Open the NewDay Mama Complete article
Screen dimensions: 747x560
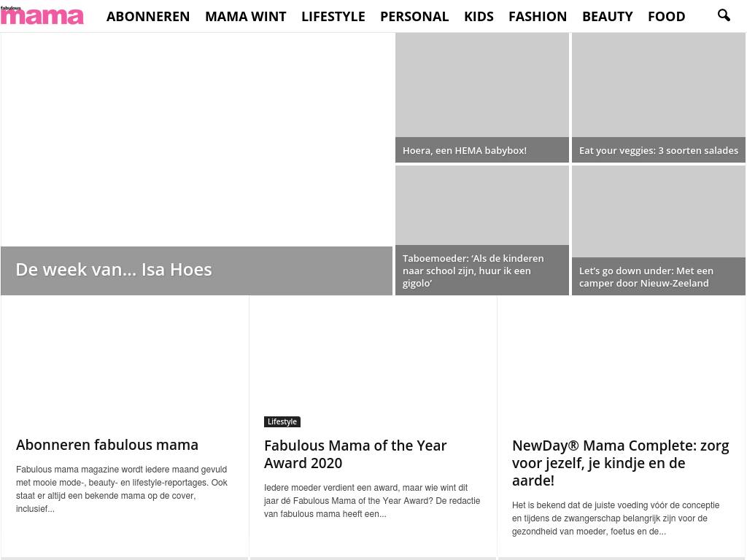pos(620,463)
